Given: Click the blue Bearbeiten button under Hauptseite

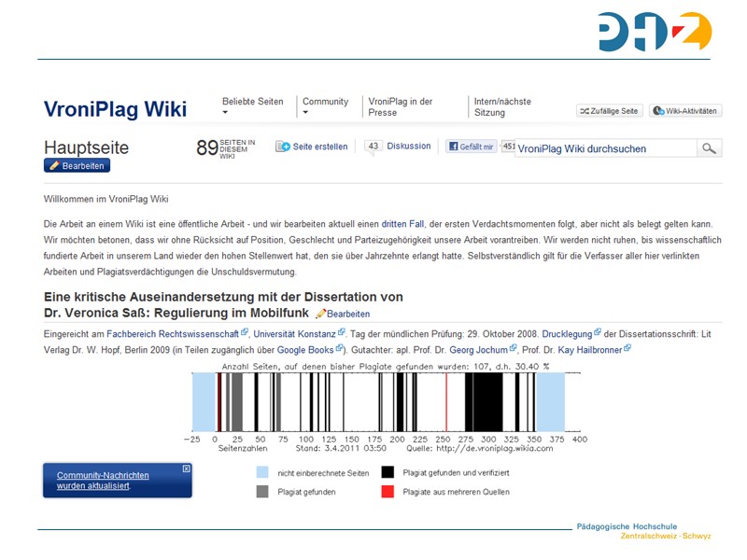Looking at the screenshot, I should pos(77,165).
